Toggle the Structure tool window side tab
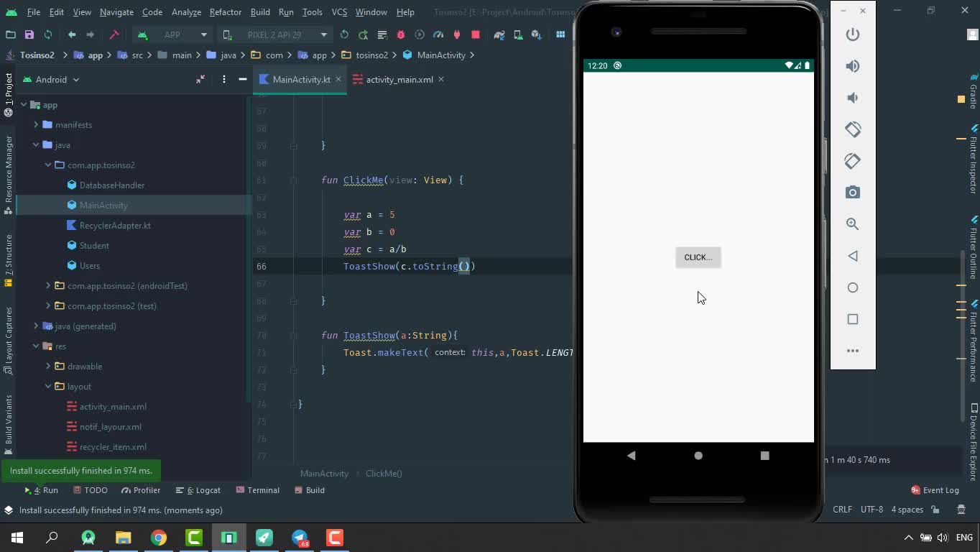This screenshot has height=552, width=980. [x=9, y=257]
